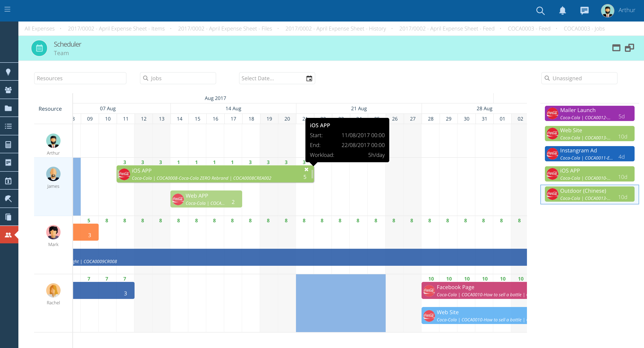Click James's light blue block before day 09

pos(77,187)
